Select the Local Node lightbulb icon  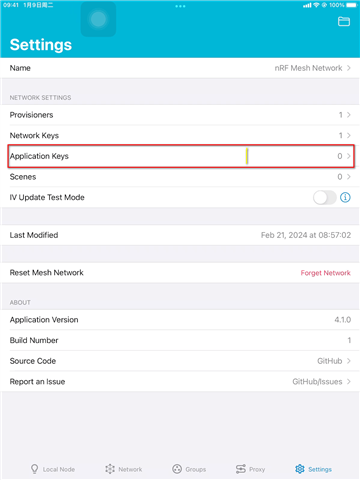(x=34, y=469)
